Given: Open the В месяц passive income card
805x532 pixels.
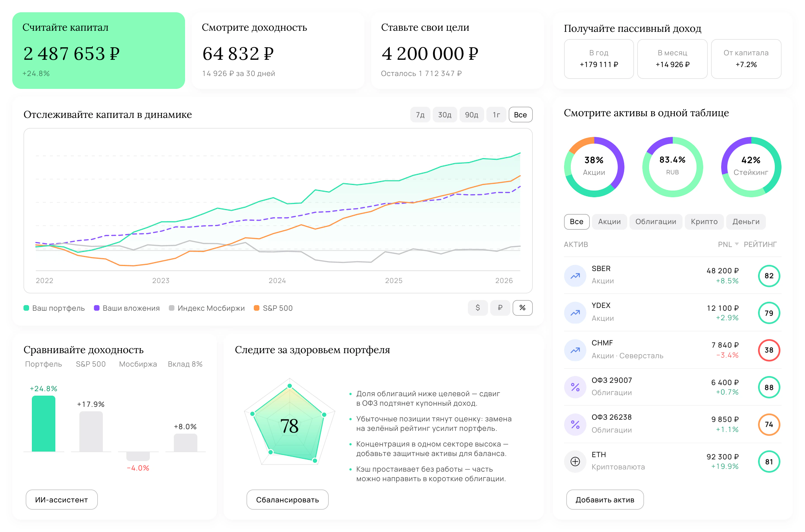Looking at the screenshot, I should click(x=672, y=59).
